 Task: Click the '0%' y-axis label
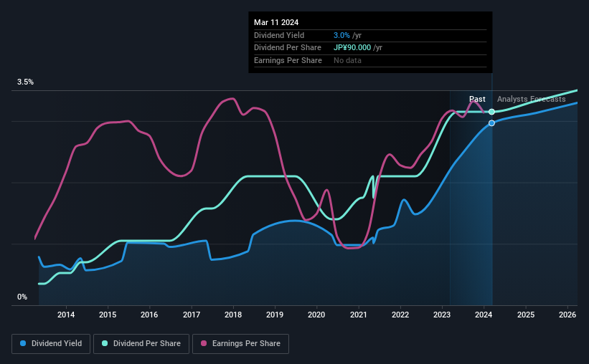22,297
